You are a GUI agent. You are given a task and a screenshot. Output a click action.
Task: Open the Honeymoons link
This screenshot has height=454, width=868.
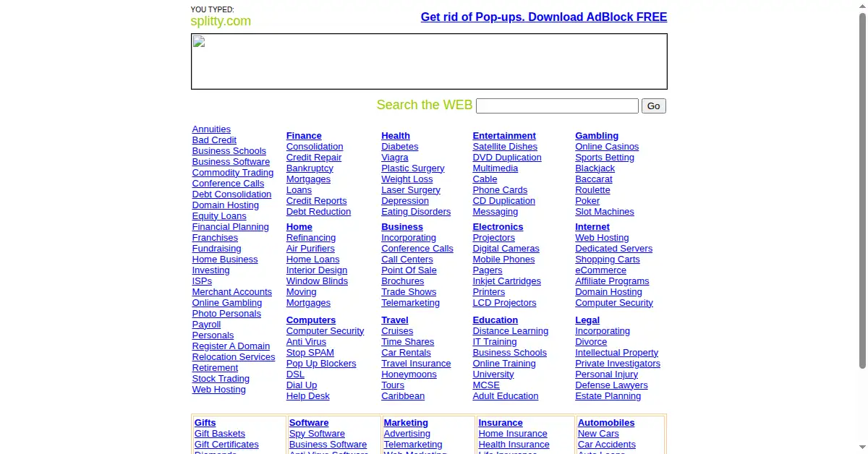(x=409, y=374)
